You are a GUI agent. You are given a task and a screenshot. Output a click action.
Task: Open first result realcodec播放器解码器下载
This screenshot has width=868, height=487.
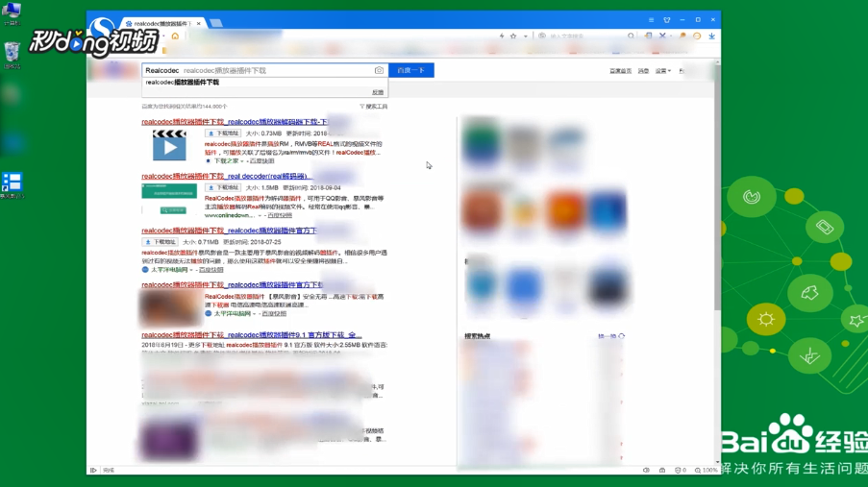pos(235,122)
